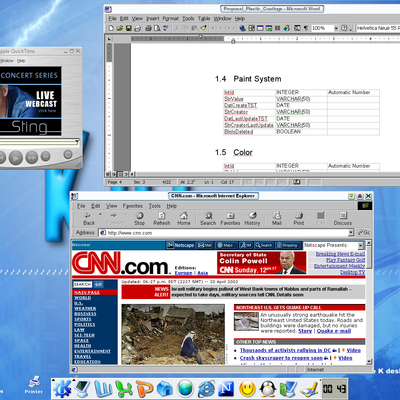Image resolution: width=400 pixels, height=400 pixels.
Task: Click the Format Painter brush in Word
Action: (204, 28)
